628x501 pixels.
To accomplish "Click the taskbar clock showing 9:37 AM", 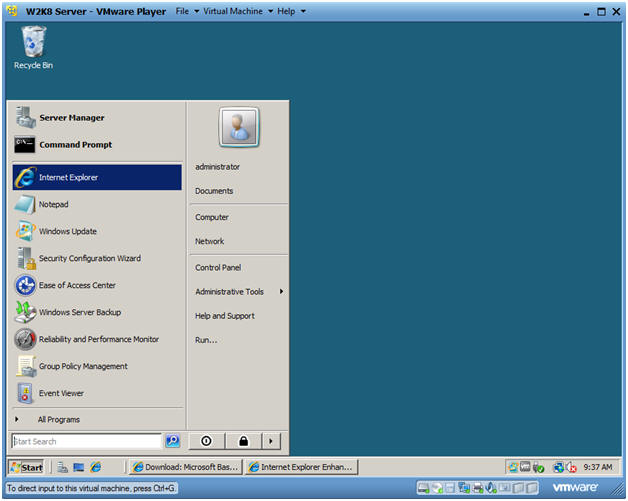I will coord(598,467).
